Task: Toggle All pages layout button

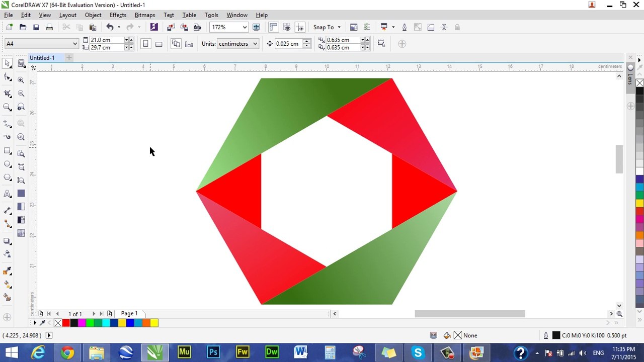Action: click(x=176, y=44)
